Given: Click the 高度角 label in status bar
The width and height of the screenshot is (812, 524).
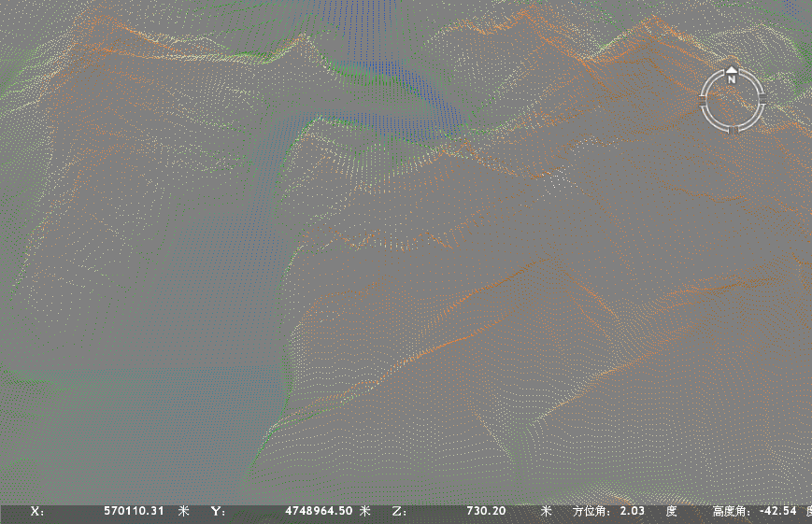Looking at the screenshot, I should [730, 511].
